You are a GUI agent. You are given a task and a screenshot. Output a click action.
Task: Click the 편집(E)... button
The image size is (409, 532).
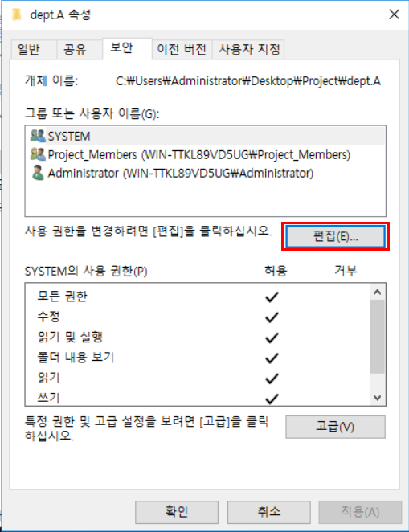335,236
